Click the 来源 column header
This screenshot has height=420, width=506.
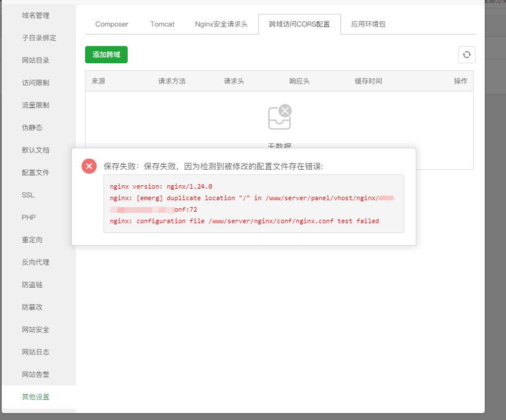click(98, 81)
